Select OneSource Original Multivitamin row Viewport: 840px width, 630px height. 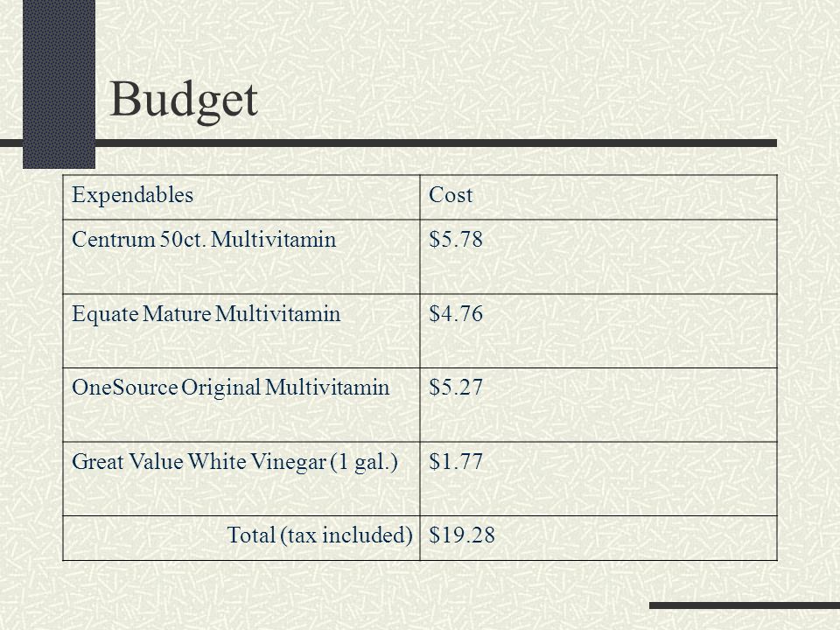(x=420, y=404)
